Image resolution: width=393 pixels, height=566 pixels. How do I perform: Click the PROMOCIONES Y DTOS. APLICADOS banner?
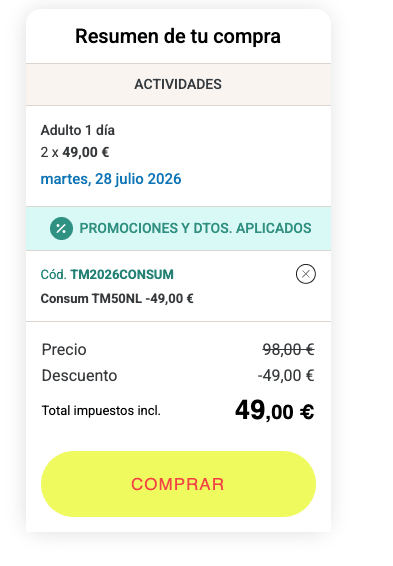tap(178, 228)
